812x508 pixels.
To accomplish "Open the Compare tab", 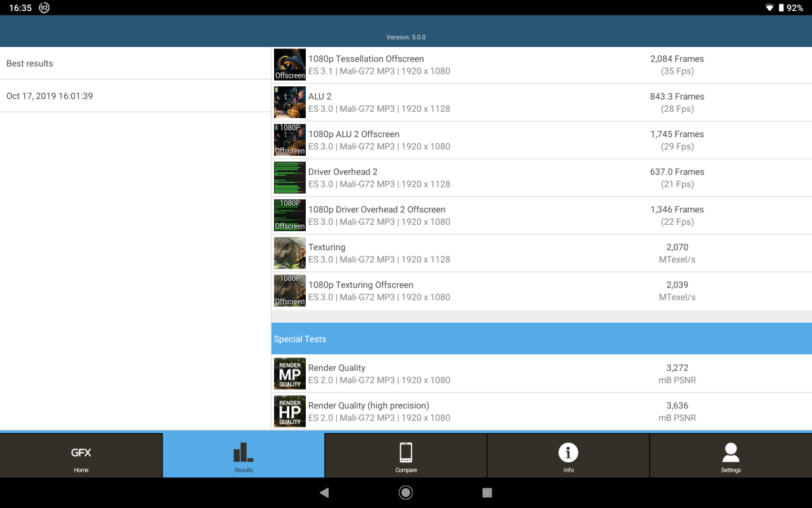I will pyautogui.click(x=406, y=455).
